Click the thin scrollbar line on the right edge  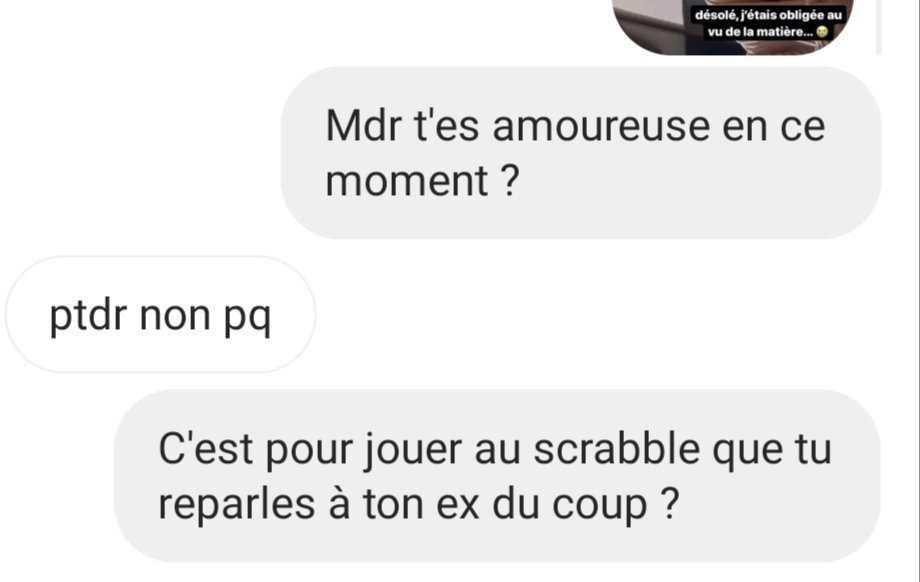pyautogui.click(x=919, y=291)
